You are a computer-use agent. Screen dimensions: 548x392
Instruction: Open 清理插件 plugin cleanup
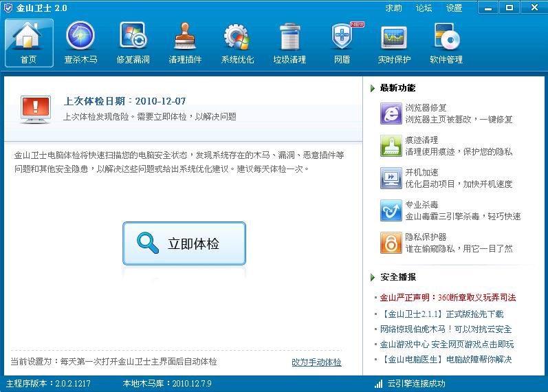click(185, 43)
